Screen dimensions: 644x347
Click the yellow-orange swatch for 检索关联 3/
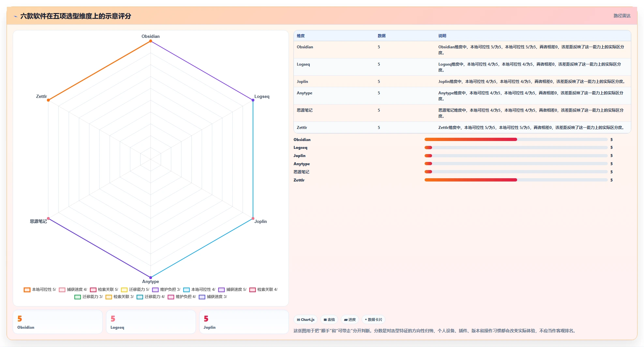point(109,297)
